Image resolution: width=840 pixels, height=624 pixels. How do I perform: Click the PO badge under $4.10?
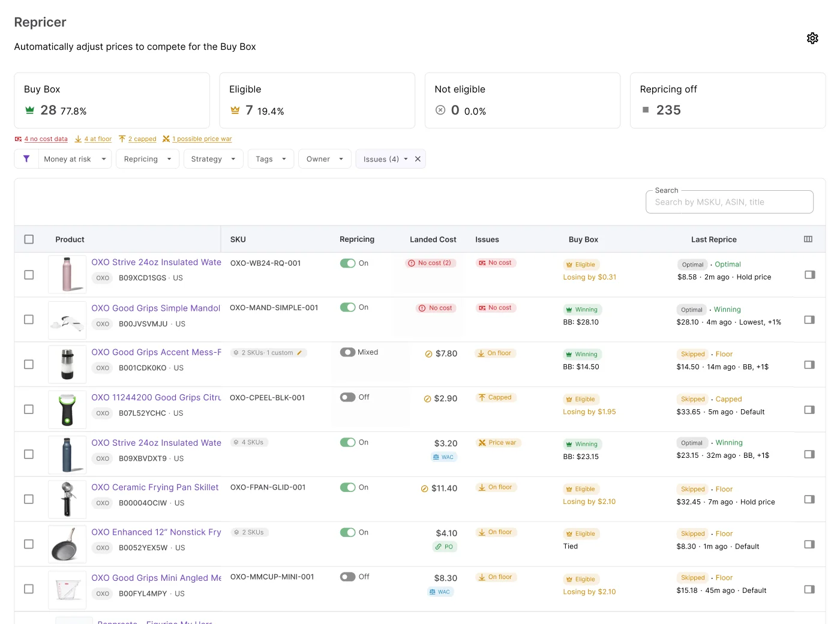444,547
